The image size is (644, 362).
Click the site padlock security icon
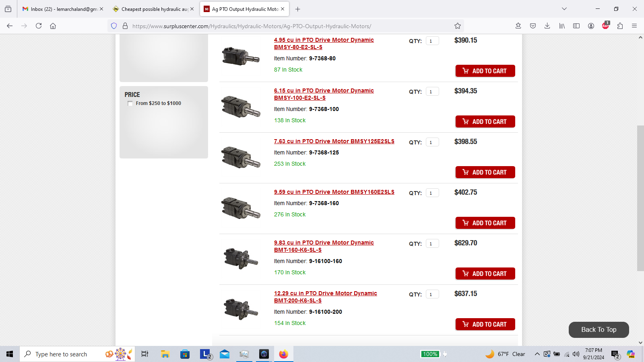[x=125, y=26]
